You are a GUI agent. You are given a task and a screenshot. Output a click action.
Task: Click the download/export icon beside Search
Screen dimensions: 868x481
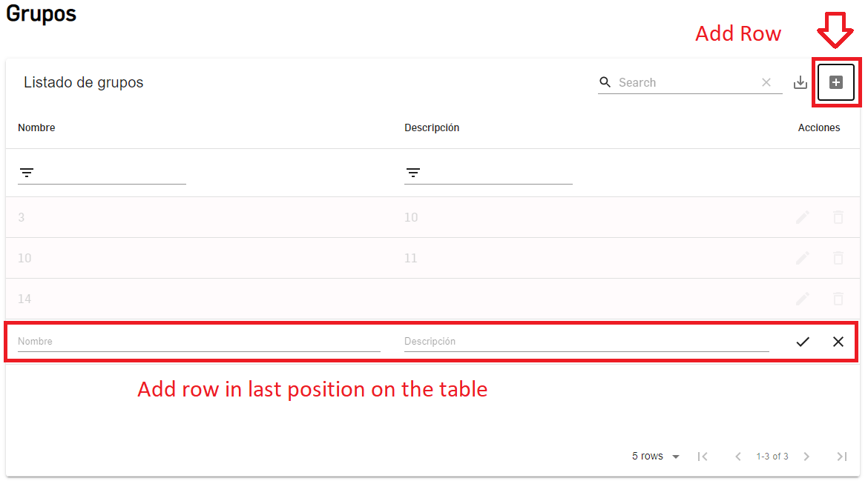800,82
